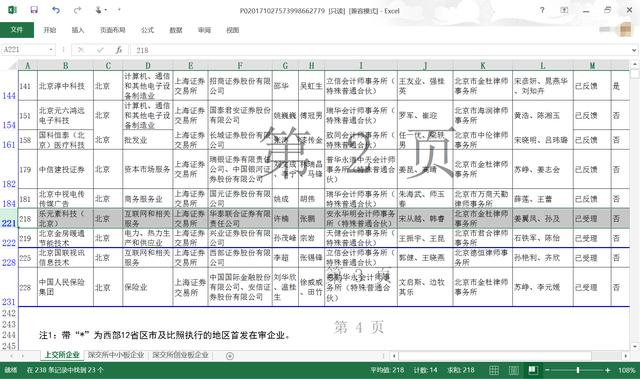
Task: Click the Save icon in quick access toolbar
Action: click(x=34, y=10)
